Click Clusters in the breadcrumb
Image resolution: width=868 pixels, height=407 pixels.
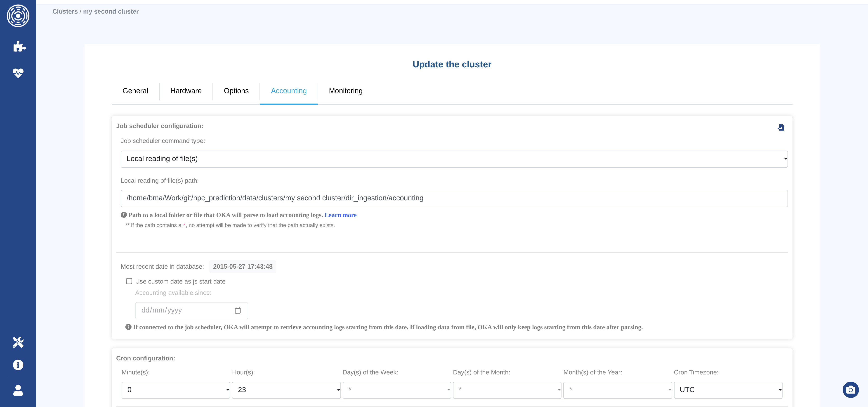(65, 12)
